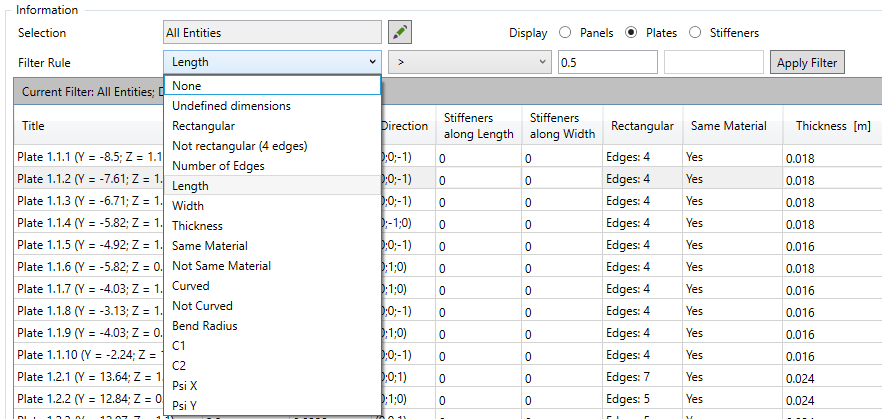This screenshot has height=419, width=882.
Task: Choose Psi X in the filter list
Action: 272,386
